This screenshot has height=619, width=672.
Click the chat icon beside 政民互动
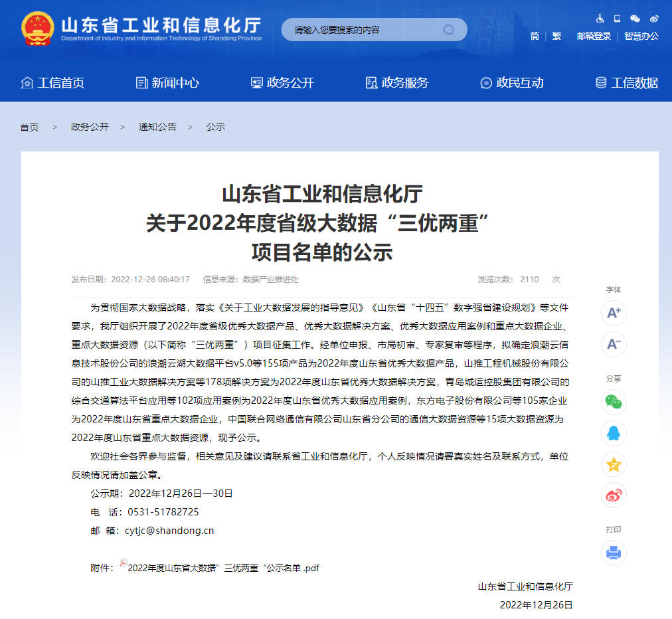point(486,83)
